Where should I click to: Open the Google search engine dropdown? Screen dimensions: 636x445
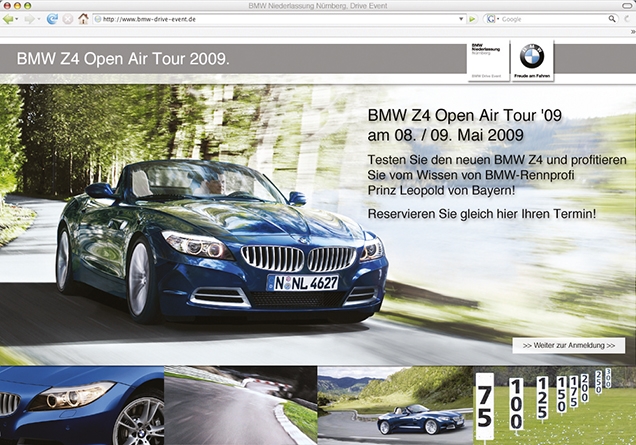[493, 19]
